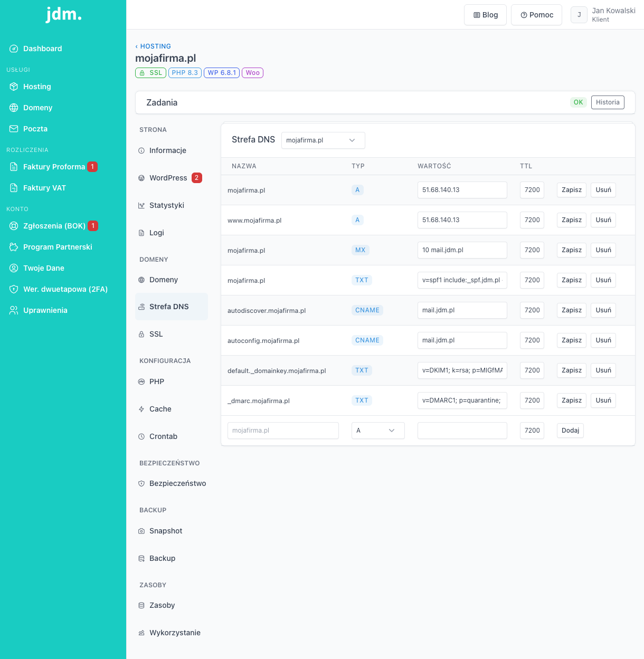The width and height of the screenshot is (644, 659).
Task: Delete the MX record with Usuń
Action: tap(603, 250)
